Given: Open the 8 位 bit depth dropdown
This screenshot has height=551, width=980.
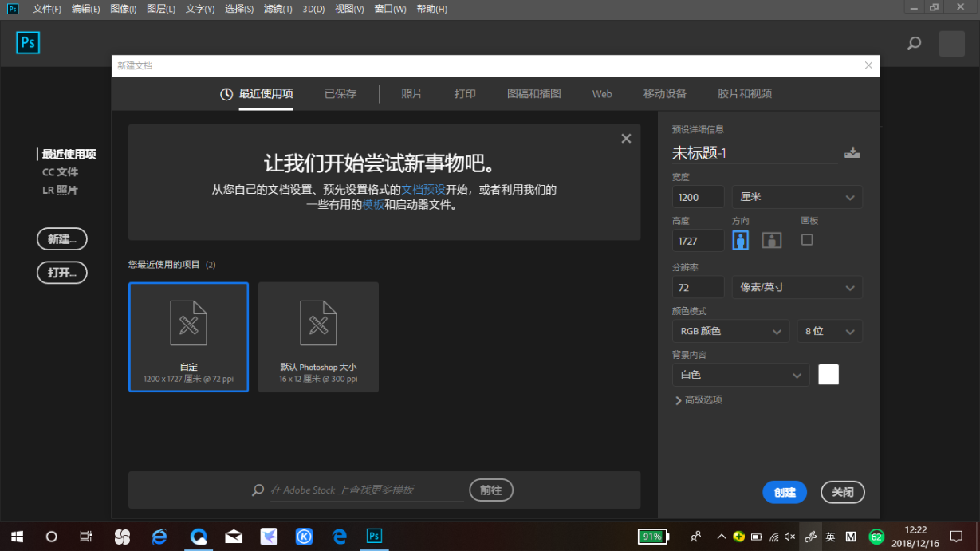Looking at the screenshot, I should coord(830,331).
